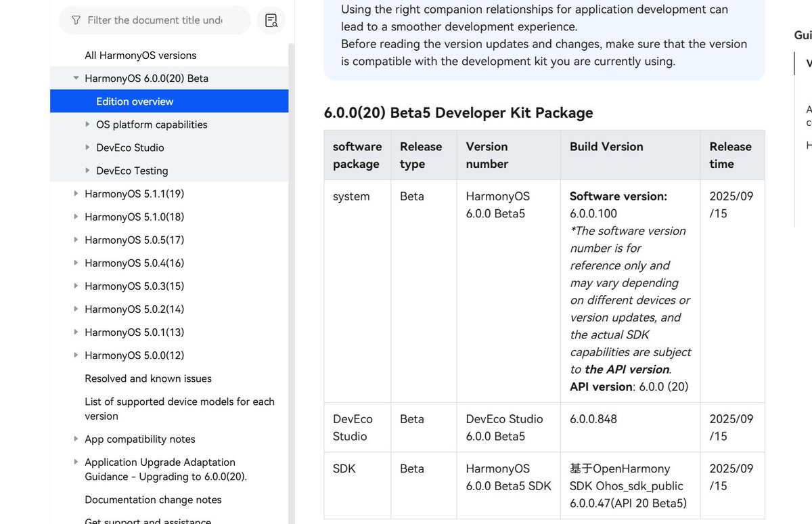Open Application Upgrade Adaptation Guidance
812x524 pixels.
point(166,469)
